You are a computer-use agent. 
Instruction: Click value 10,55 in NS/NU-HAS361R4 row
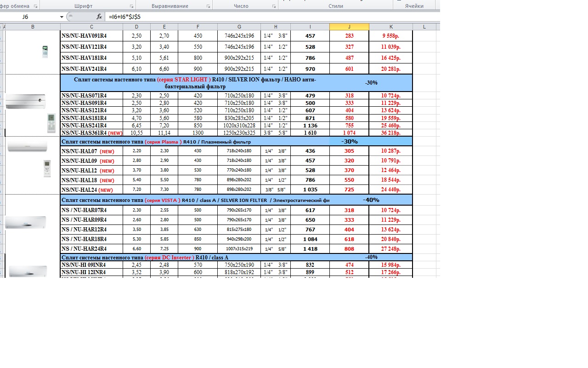(136, 133)
